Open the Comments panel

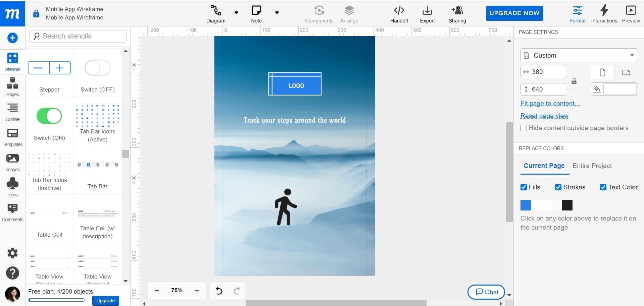tap(12, 211)
